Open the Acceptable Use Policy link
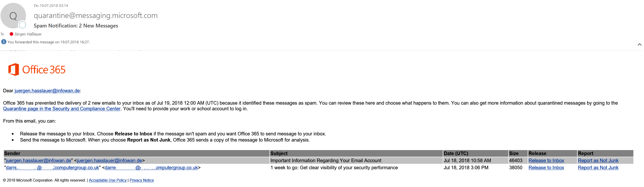The image size is (644, 187). pos(108,181)
